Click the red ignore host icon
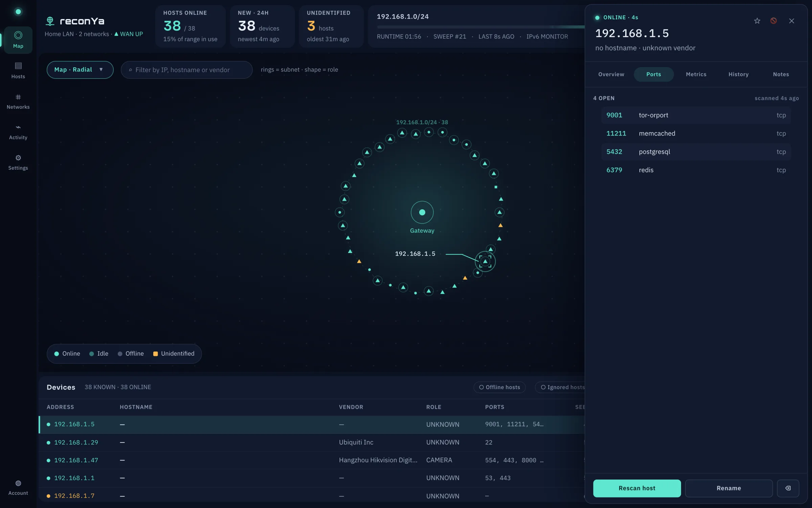 coord(773,21)
